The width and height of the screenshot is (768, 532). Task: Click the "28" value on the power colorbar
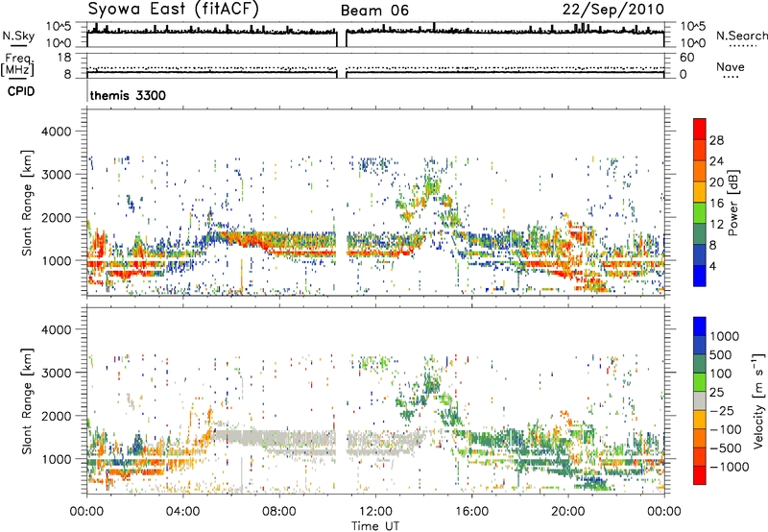click(716, 140)
